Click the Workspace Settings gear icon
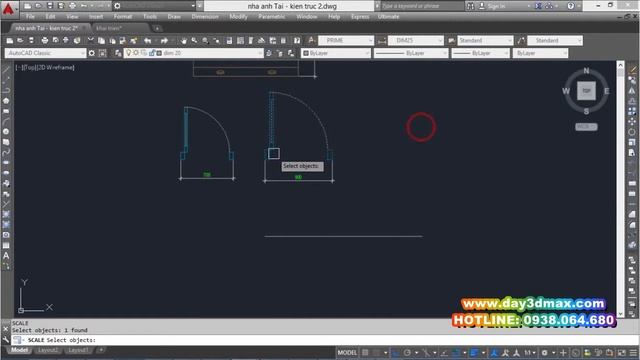The height and width of the screenshot is (360, 640). [92, 53]
